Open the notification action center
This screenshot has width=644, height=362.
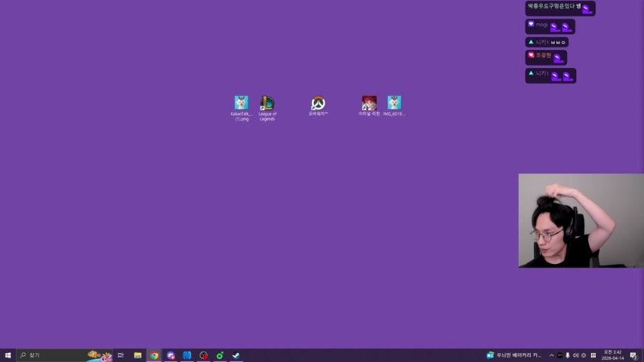(x=633, y=355)
